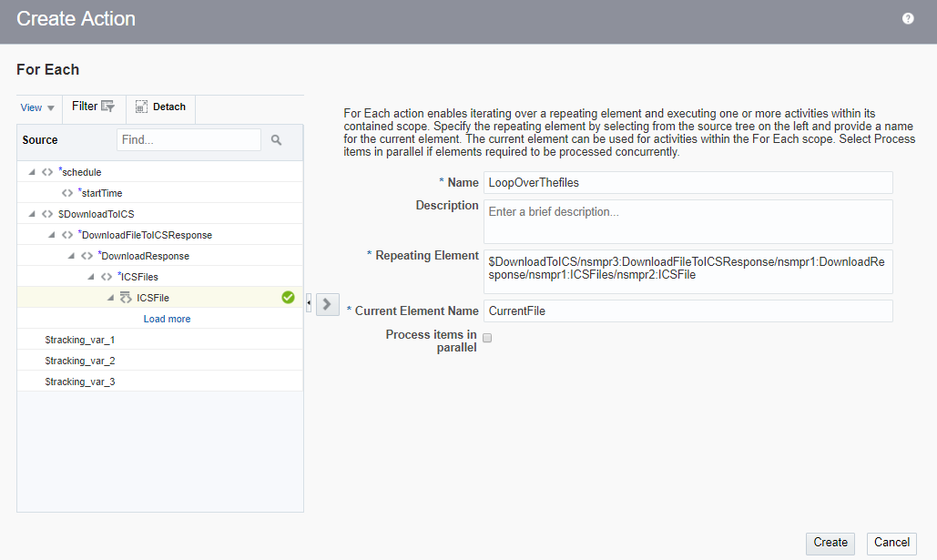Click the Load more link
Viewport: 937px width, 560px height.
point(167,320)
